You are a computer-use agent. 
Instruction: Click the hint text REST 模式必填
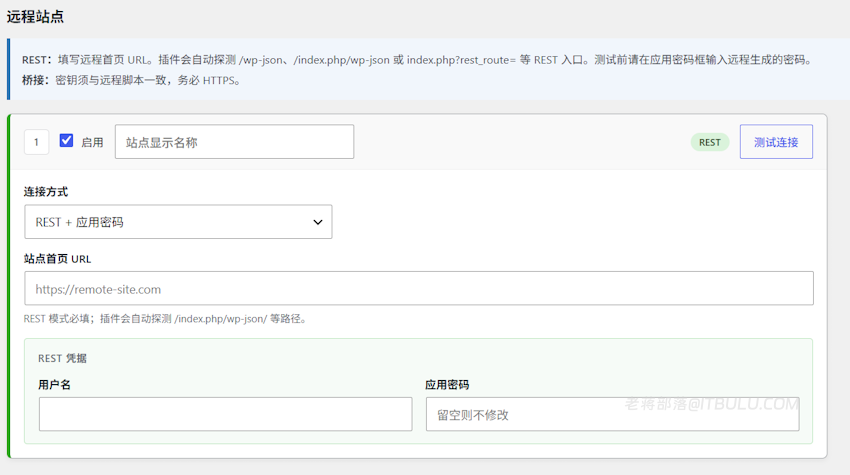point(167,319)
